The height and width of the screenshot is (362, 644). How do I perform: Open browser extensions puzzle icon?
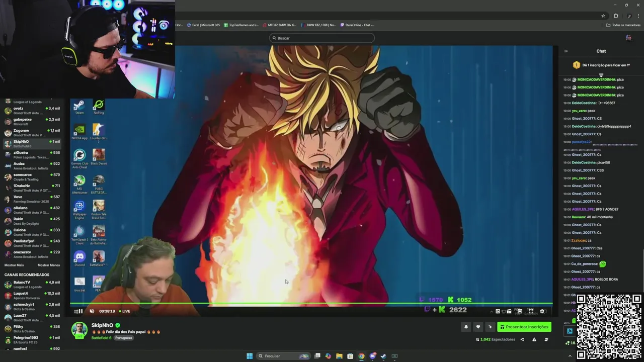coord(616,16)
